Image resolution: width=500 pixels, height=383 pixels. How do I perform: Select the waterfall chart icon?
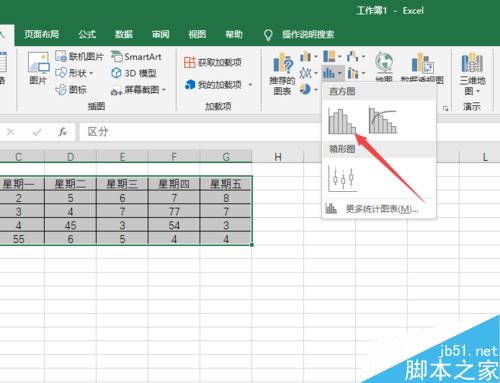pyautogui.click(x=352, y=56)
